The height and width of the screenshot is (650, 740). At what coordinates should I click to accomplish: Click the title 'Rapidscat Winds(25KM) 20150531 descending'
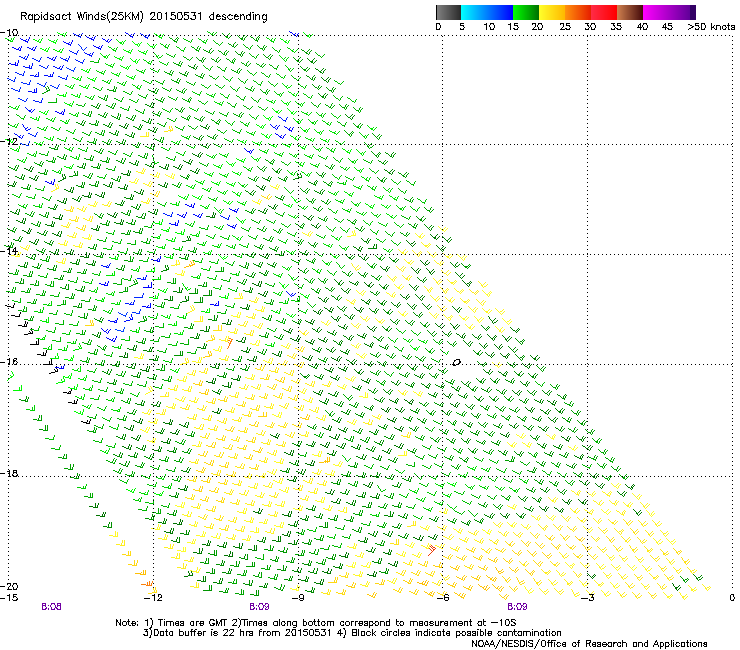pos(143,17)
